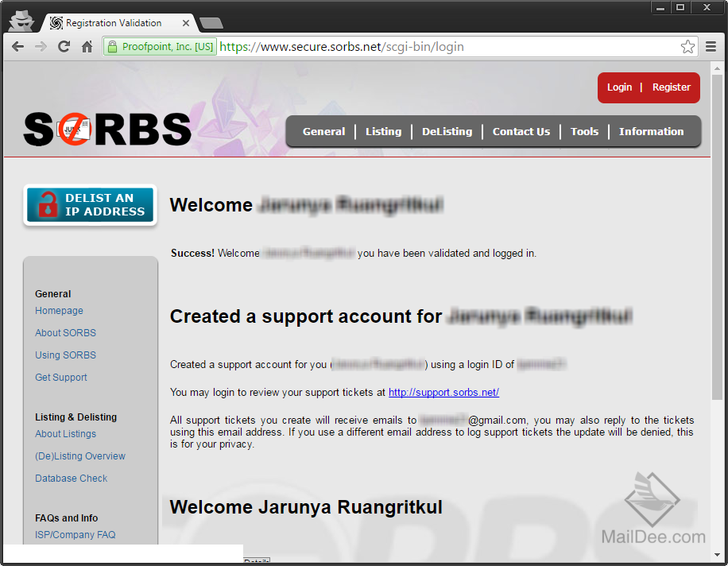Open the Database Check link
Image resolution: width=728 pixels, height=566 pixels.
(x=71, y=479)
